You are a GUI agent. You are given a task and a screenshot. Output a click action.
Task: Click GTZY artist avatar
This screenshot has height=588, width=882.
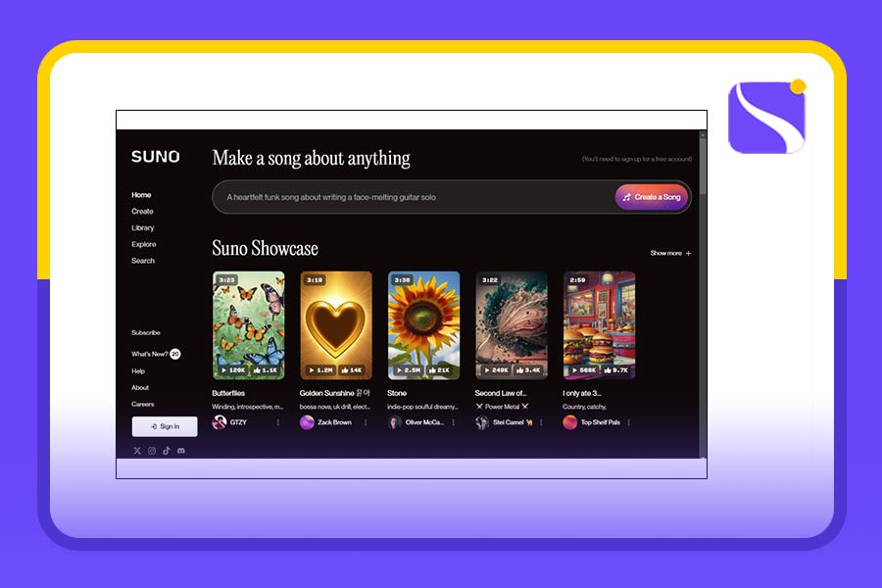tap(220, 422)
